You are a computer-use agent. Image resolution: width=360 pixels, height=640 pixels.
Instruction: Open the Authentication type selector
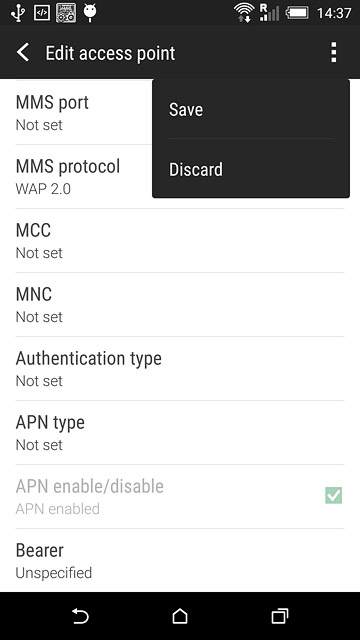click(x=180, y=369)
